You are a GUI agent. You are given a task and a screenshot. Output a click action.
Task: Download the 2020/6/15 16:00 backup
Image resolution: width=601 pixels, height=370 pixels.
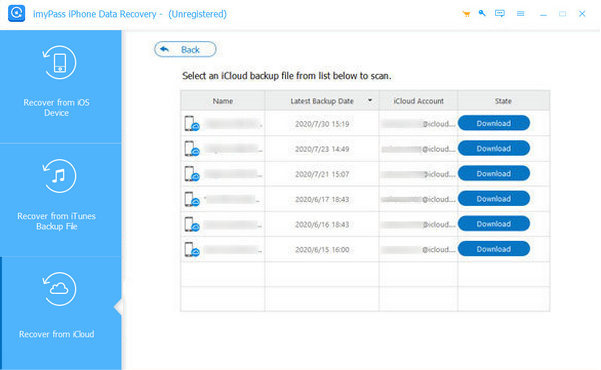coord(494,249)
